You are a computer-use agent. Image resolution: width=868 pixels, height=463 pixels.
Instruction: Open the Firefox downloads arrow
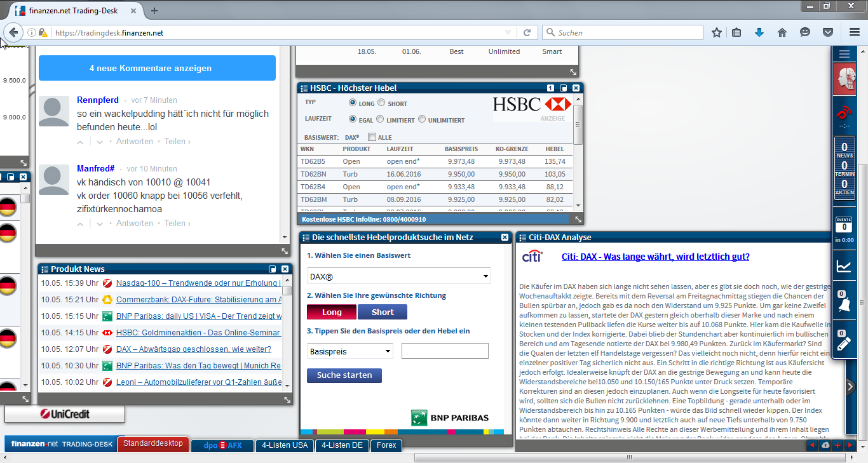pos(759,32)
